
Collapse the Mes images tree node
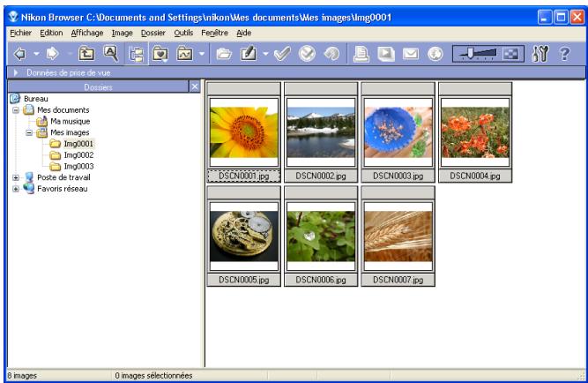click(x=29, y=132)
